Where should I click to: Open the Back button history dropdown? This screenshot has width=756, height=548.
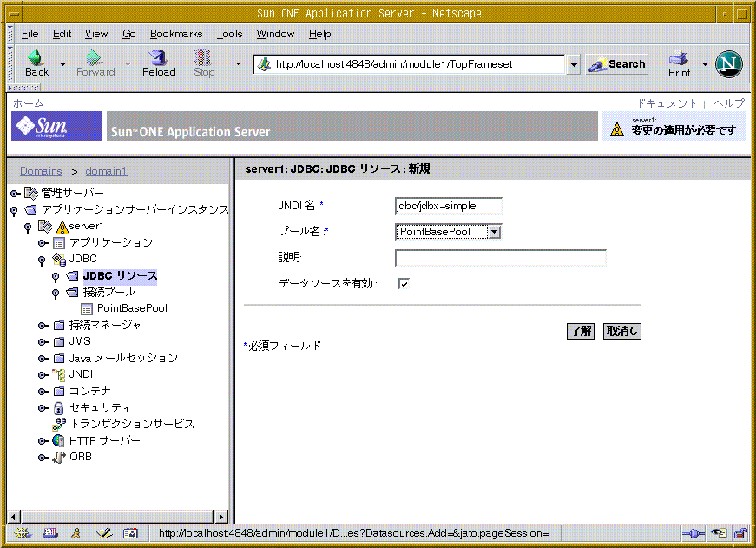(62, 63)
